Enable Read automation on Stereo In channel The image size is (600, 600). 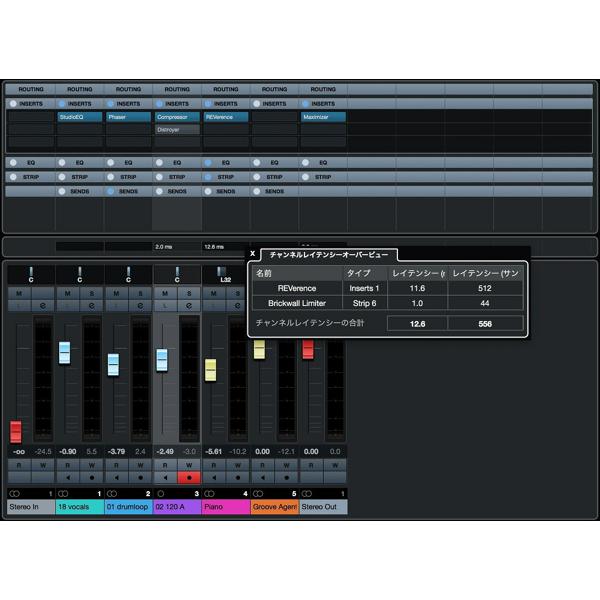click(x=19, y=465)
